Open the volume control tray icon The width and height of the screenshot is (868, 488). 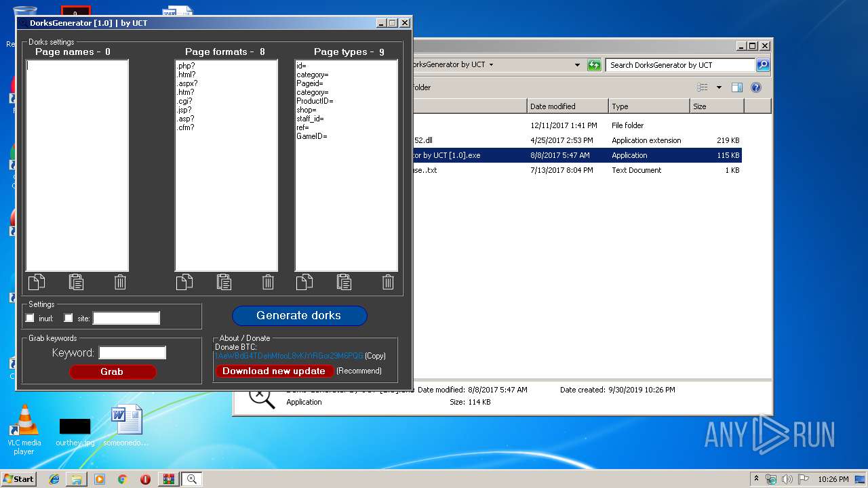787,479
